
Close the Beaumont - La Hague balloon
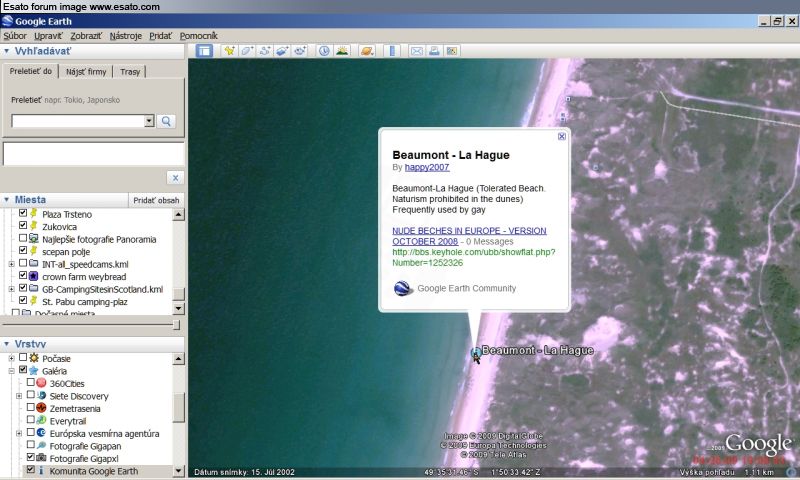[x=562, y=136]
